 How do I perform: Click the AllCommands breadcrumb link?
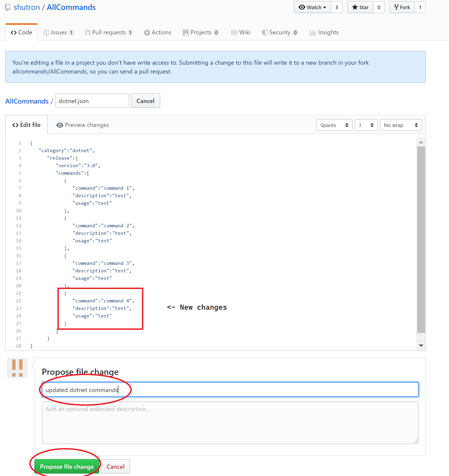27,101
